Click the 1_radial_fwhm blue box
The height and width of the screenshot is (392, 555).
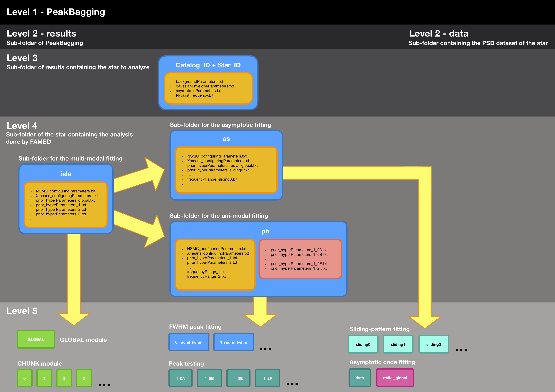click(x=234, y=342)
